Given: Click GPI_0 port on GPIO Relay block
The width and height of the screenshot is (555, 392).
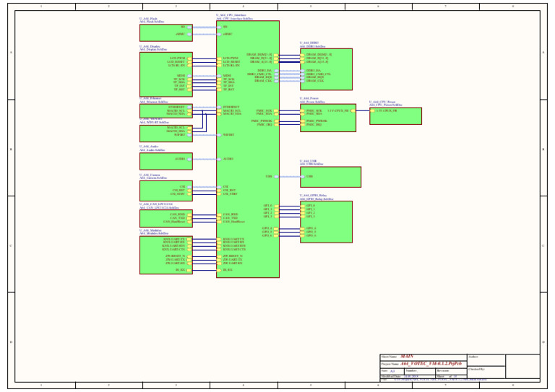Looking at the screenshot, I should [x=308, y=206].
